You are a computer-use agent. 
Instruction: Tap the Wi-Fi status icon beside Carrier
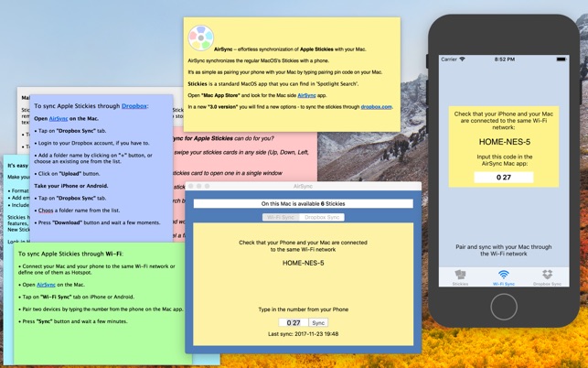pos(462,60)
